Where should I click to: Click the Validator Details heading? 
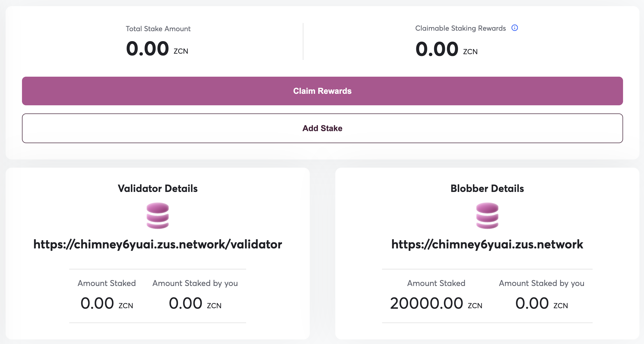coord(158,188)
